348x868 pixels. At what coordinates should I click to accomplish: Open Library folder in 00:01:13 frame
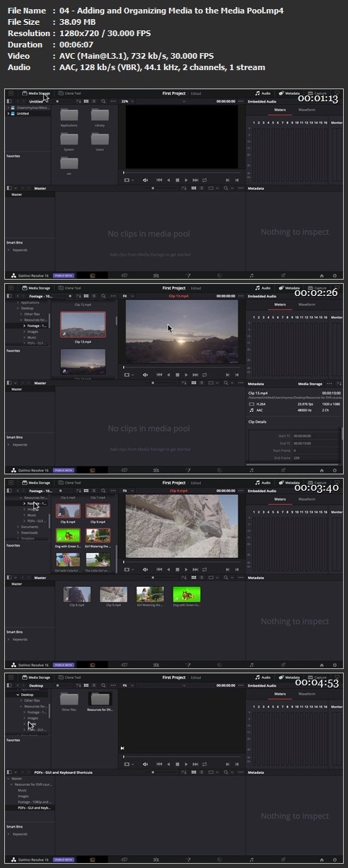tap(100, 116)
